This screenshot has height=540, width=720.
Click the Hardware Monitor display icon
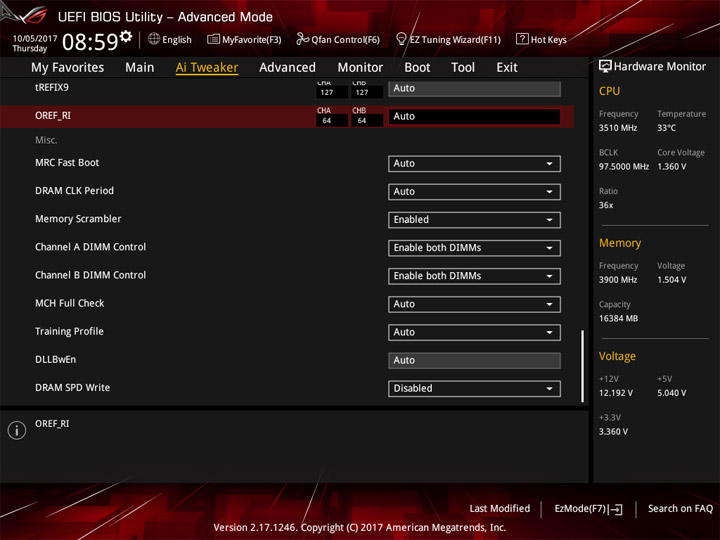[605, 66]
